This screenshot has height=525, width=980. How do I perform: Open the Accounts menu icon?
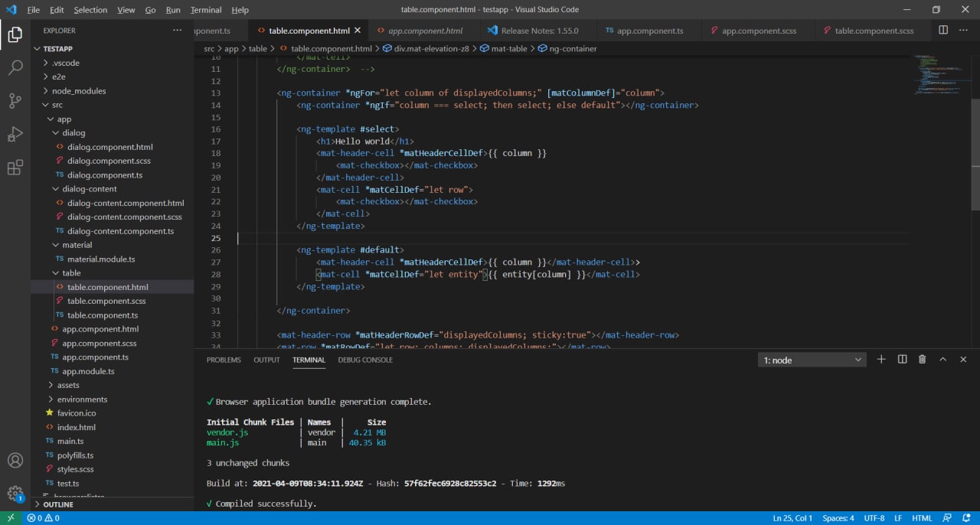tap(15, 461)
